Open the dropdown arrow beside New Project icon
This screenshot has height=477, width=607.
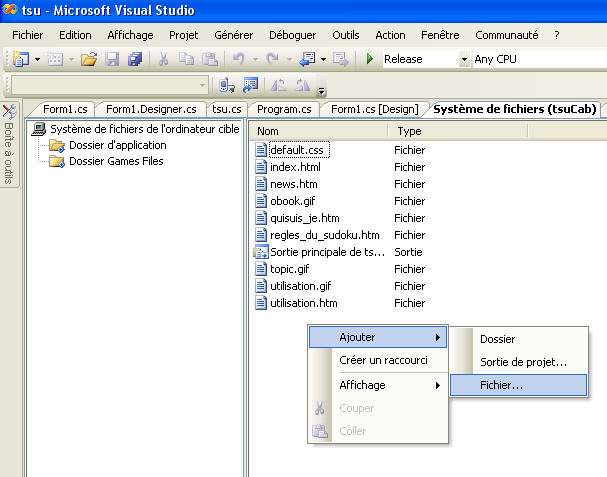38,60
